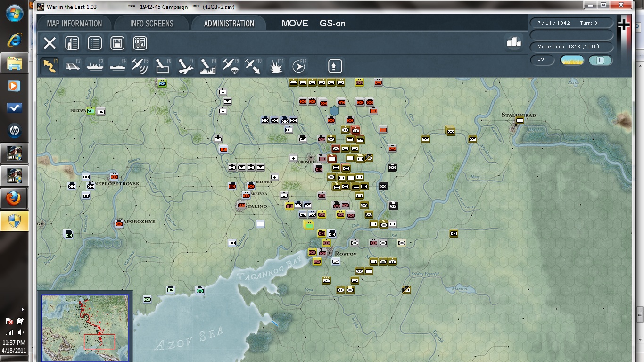Launch Internet Explorer from the taskbar

(14, 40)
